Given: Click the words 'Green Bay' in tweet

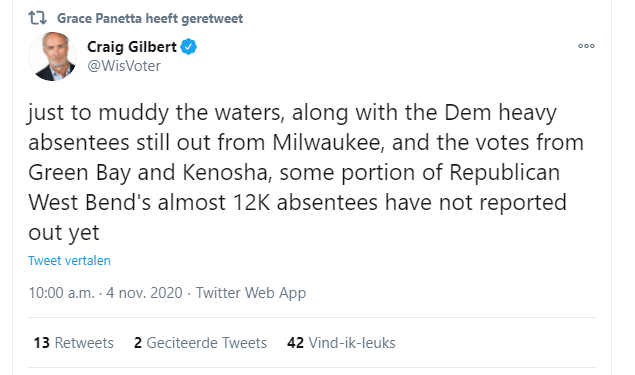Looking at the screenshot, I should (79, 173).
